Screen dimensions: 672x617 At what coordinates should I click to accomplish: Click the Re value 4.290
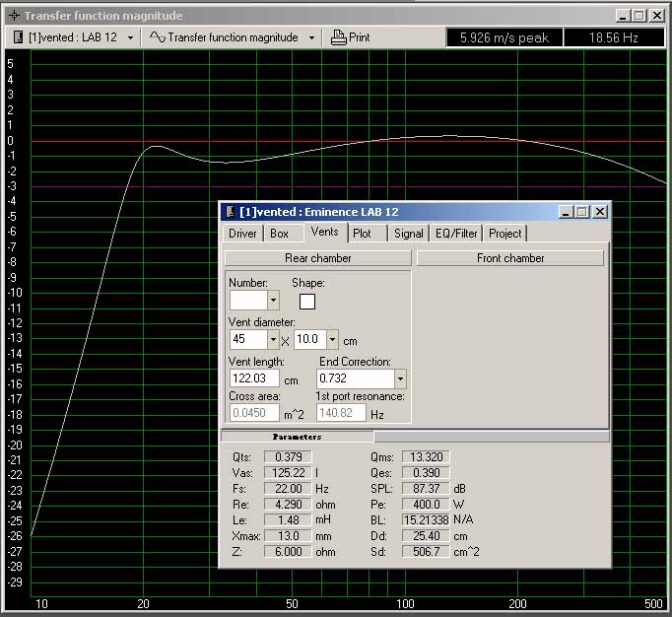coord(288,505)
